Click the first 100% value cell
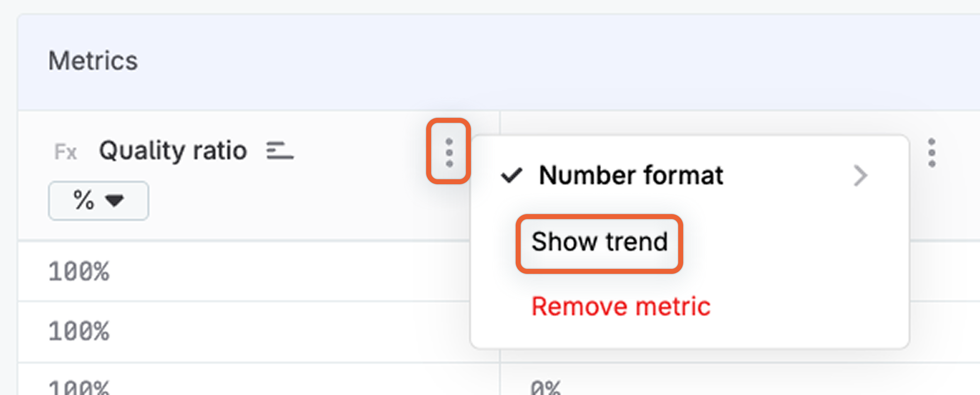980x395 pixels. [80, 270]
